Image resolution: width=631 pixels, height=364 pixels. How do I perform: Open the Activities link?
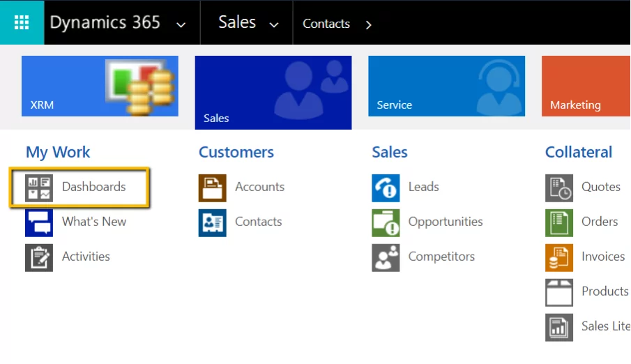(x=86, y=257)
